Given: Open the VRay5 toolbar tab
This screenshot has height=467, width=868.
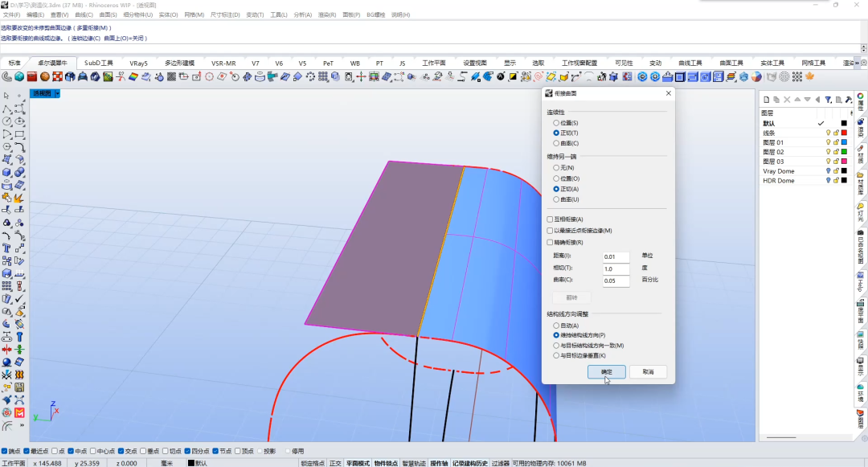Looking at the screenshot, I should pyautogui.click(x=138, y=63).
